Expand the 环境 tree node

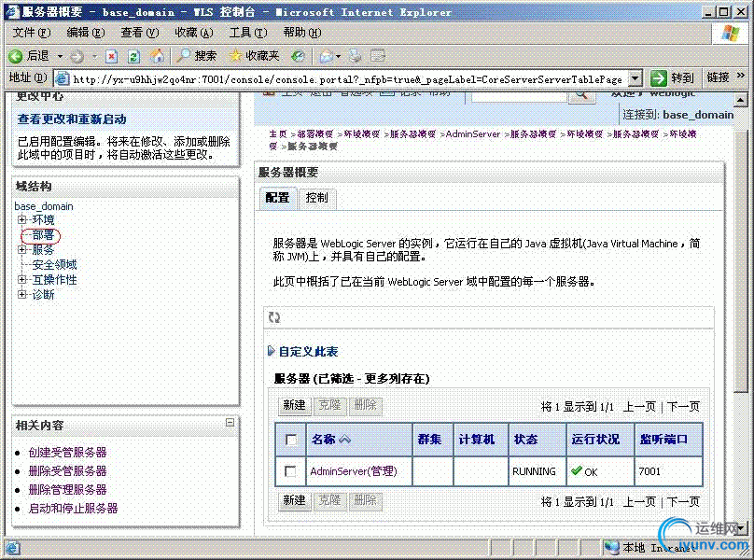[21, 220]
